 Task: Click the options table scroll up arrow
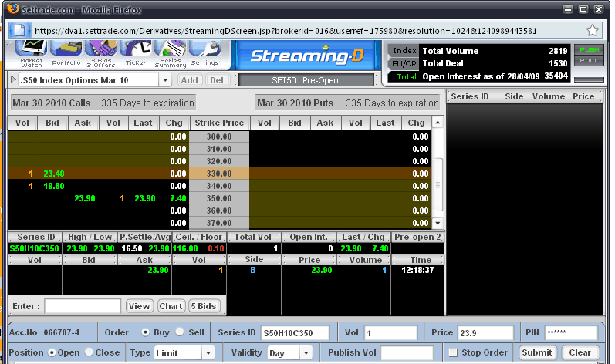click(438, 123)
